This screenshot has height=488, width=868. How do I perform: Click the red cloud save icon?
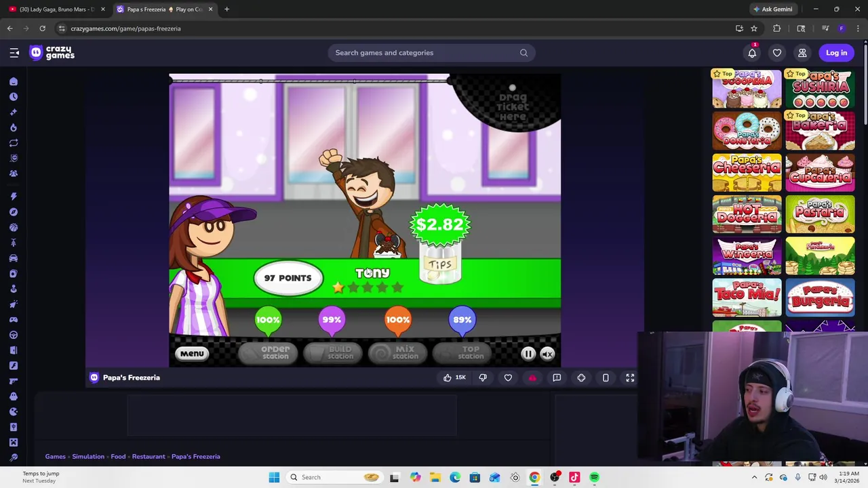click(x=532, y=378)
